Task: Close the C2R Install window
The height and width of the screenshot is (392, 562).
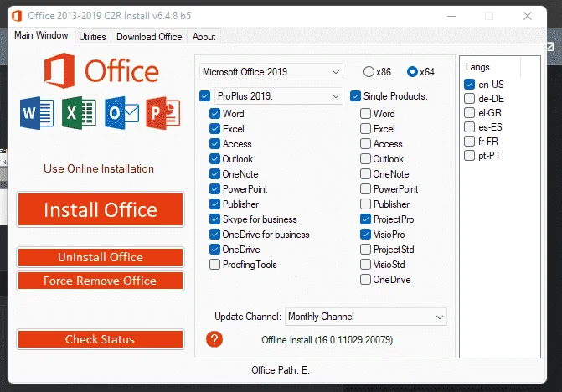Action: tap(527, 16)
